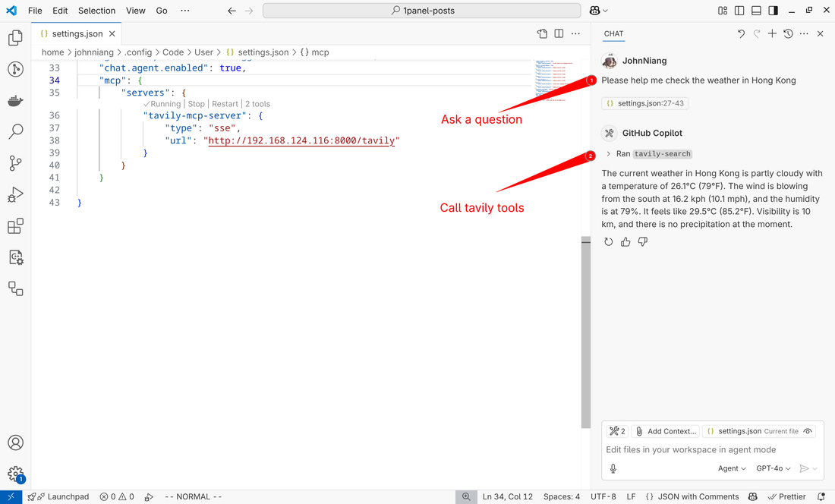The width and height of the screenshot is (835, 504).
Task: Open the Selection menu
Action: [x=96, y=11]
